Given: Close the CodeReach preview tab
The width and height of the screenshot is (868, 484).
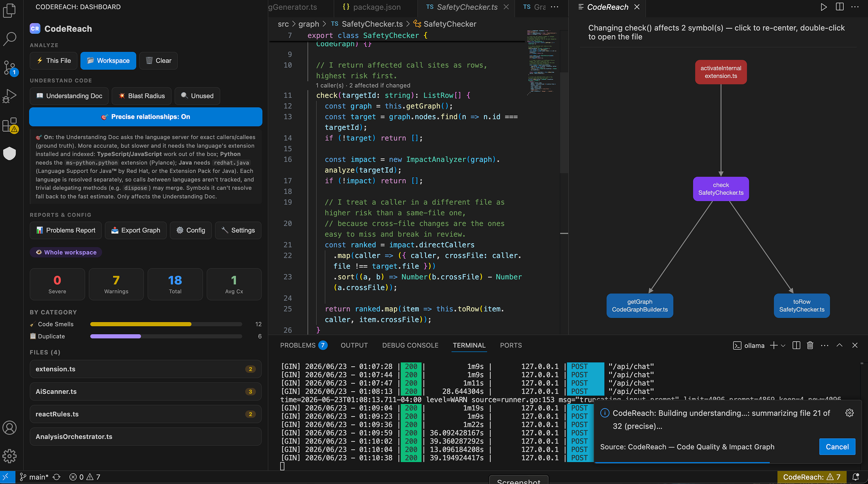Looking at the screenshot, I should coord(637,7).
